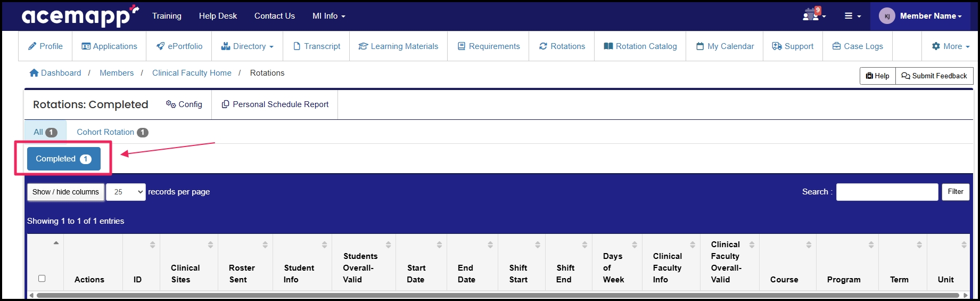Viewport: 980px width, 301px height.
Task: Click the scrollbar left arrow
Action: click(31, 295)
